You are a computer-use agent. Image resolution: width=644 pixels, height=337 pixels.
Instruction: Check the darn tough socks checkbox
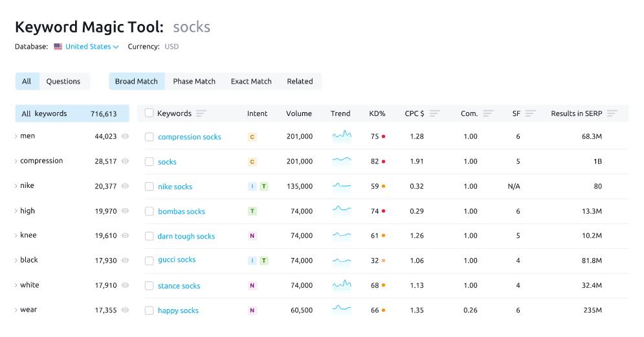149,236
